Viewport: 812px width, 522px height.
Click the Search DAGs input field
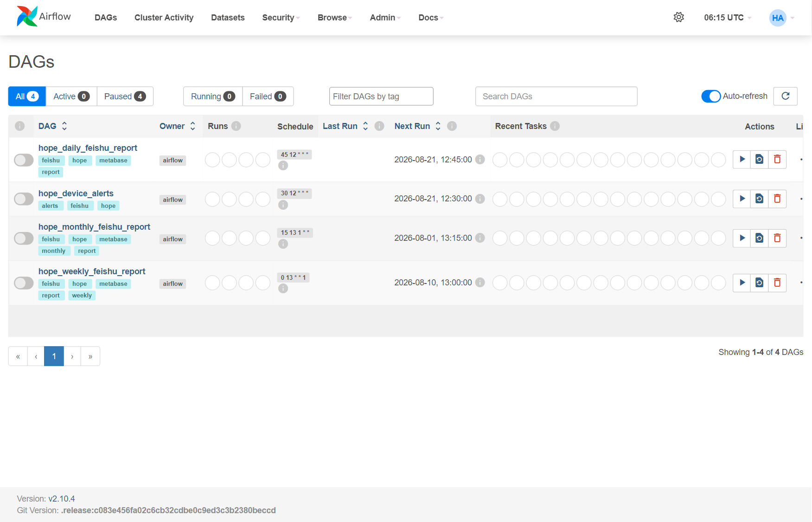coord(556,97)
